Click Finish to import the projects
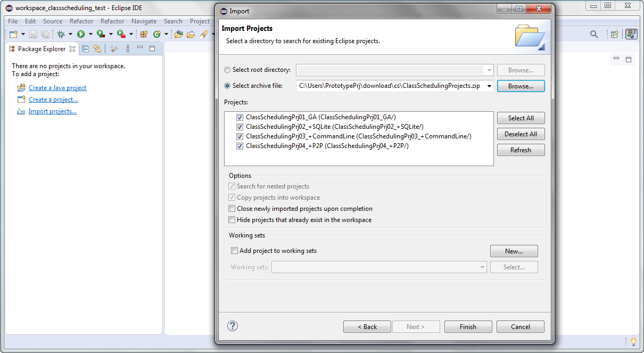 tap(468, 326)
